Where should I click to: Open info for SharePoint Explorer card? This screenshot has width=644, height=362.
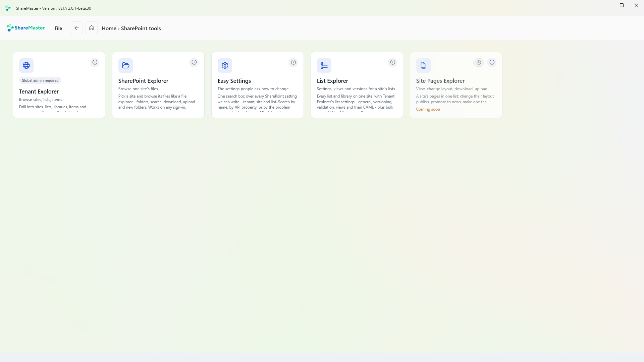[194, 62]
